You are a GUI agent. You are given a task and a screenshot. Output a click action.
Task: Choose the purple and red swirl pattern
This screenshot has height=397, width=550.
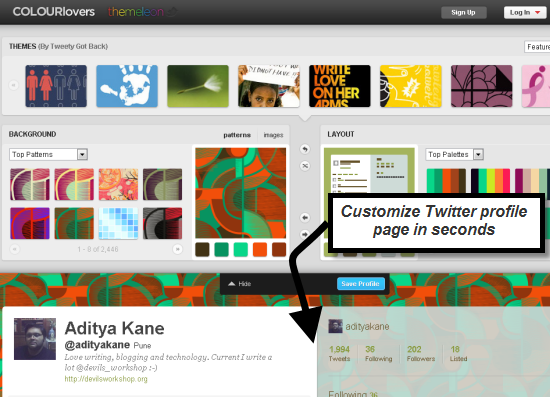pos(30,223)
